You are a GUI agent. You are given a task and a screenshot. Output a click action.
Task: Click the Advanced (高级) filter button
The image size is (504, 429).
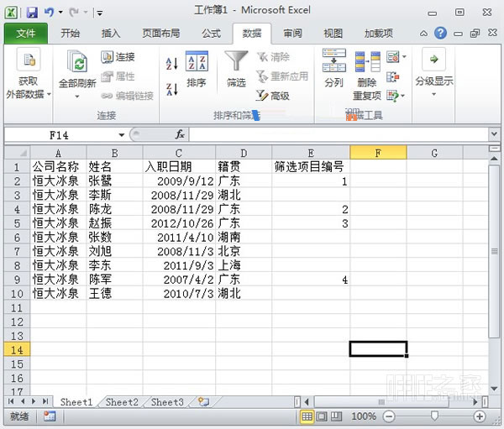[272, 96]
